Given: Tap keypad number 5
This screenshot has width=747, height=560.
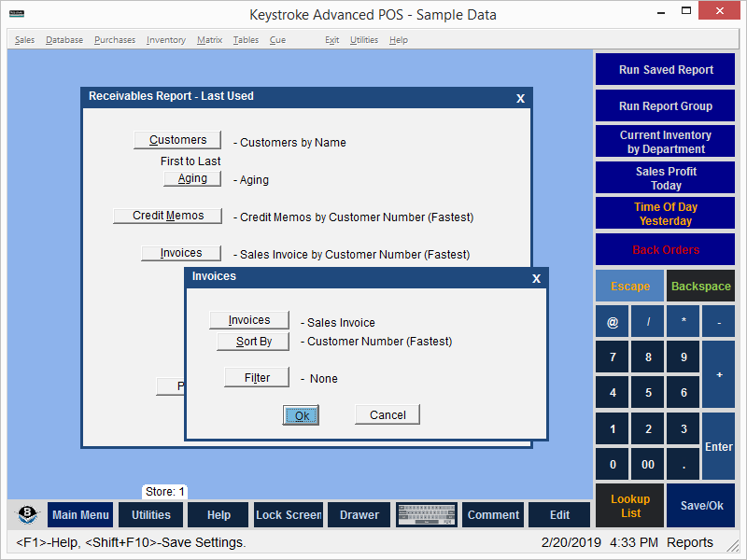Looking at the screenshot, I should coord(648,393).
